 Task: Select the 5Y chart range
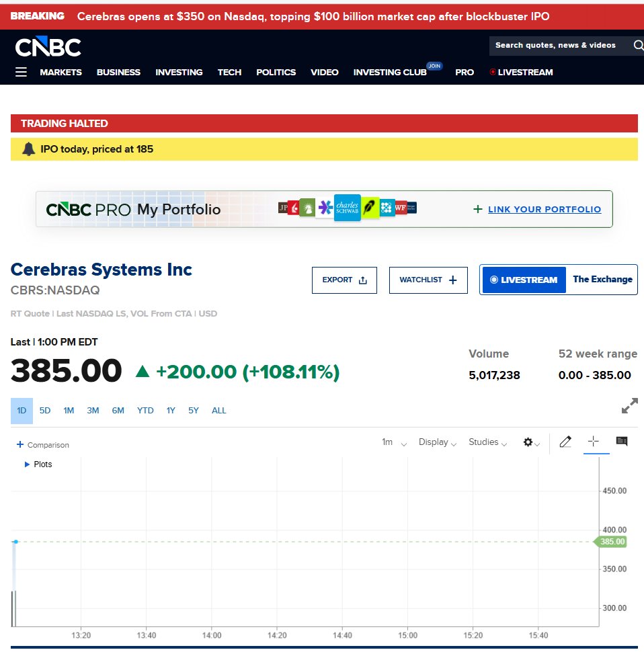coord(194,411)
